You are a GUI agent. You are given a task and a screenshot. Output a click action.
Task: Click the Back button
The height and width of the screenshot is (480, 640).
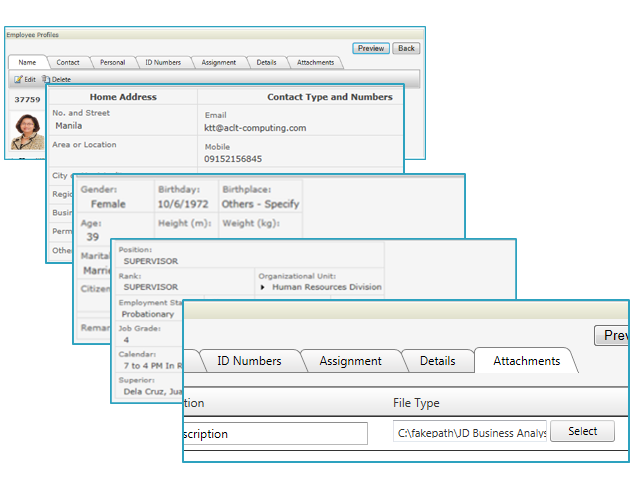(x=406, y=48)
